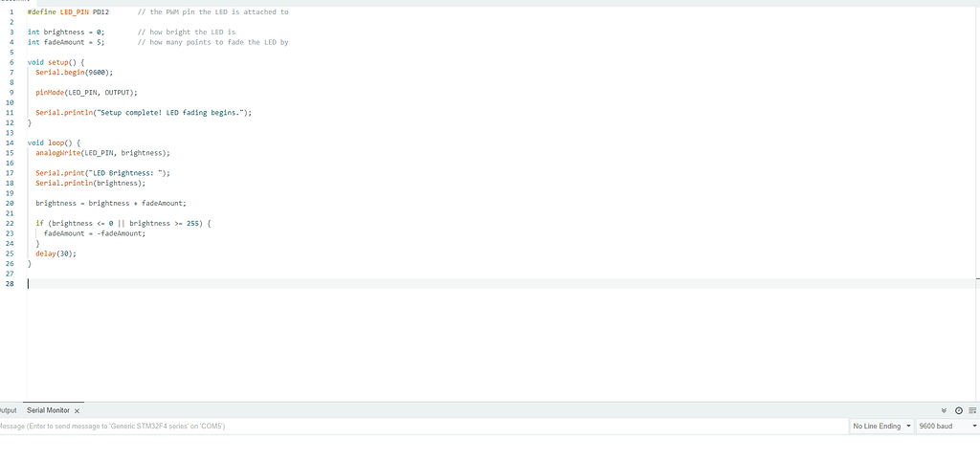Switch to the Output tab
Screen dimensions: 980x461
pyautogui.click(x=8, y=410)
